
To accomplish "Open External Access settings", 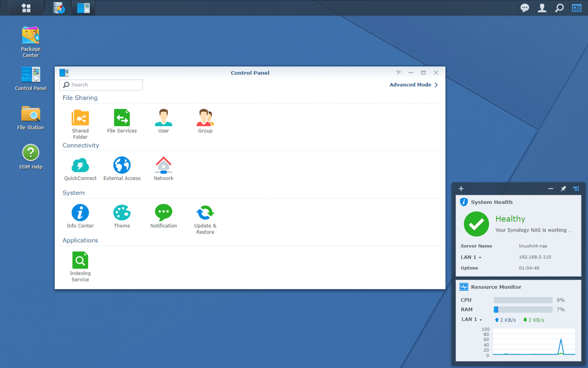I will pyautogui.click(x=122, y=168).
